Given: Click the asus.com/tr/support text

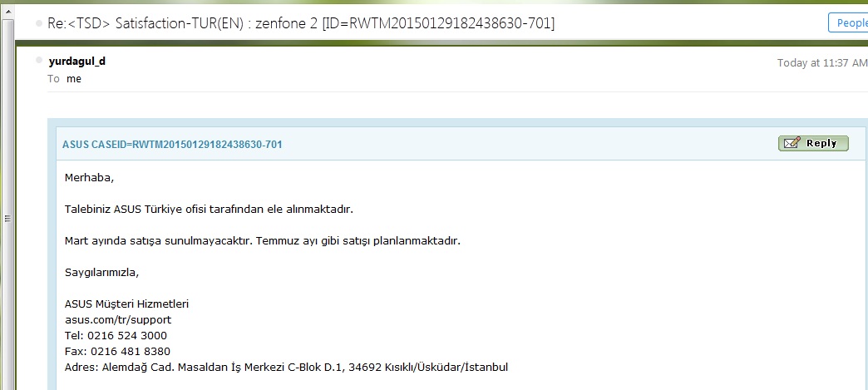Looking at the screenshot, I should (x=118, y=320).
